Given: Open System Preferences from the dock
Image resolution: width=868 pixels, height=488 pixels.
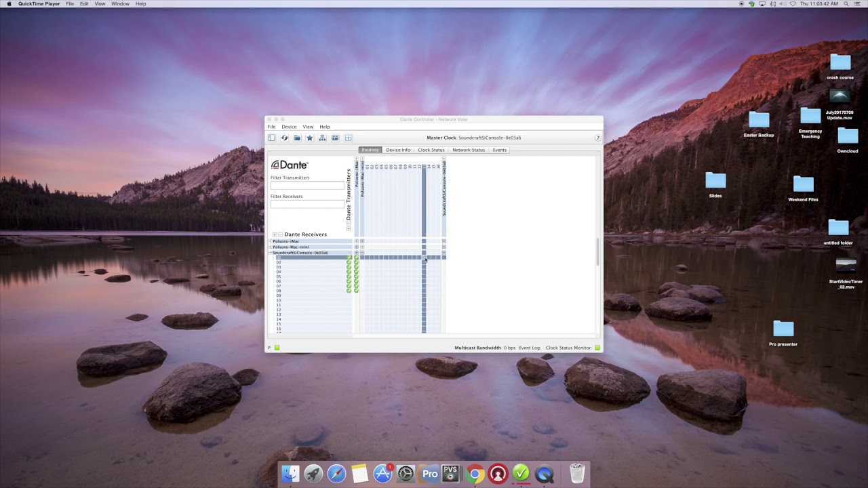Looking at the screenshot, I should click(x=406, y=474).
